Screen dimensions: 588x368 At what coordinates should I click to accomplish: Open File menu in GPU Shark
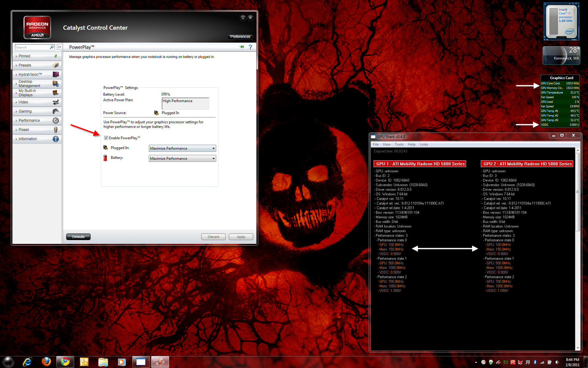point(375,144)
